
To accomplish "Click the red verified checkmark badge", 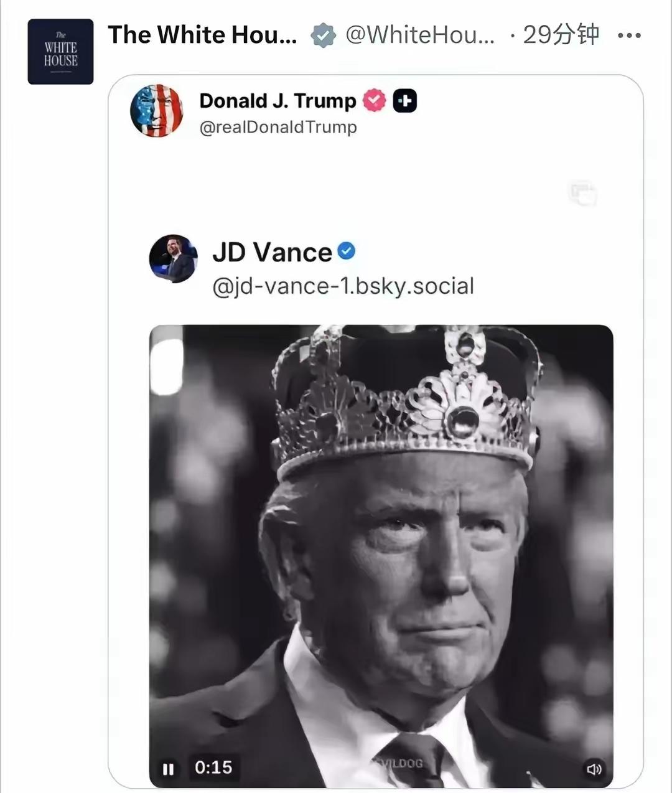I will [x=375, y=100].
